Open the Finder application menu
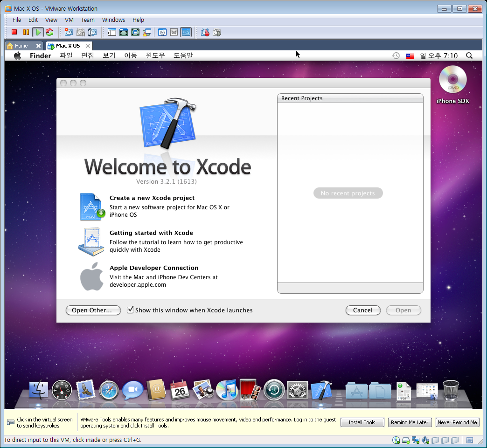Viewport: 487px width, 448px height. click(41, 55)
